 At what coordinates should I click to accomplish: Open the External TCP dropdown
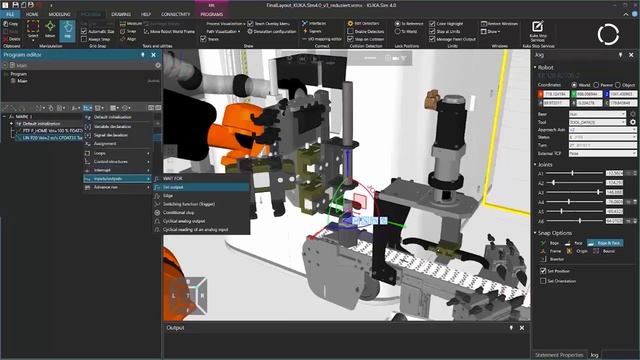602,153
